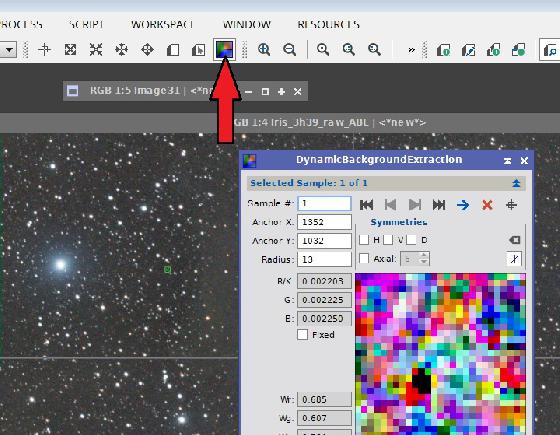This screenshot has height=435, width=560.
Task: Edit the Sample number field
Action: coord(325,203)
